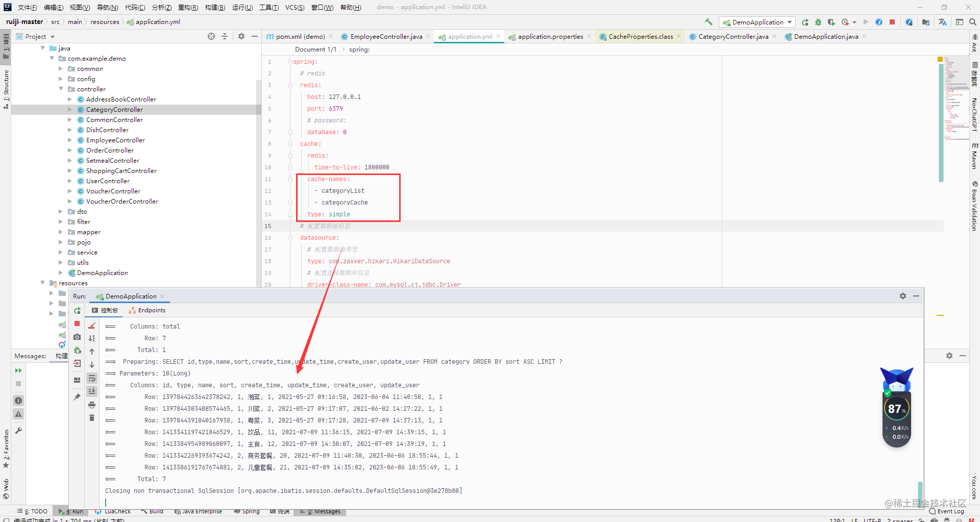The image size is (980, 522).
Task: Print console contents using printer icon
Action: click(92, 404)
